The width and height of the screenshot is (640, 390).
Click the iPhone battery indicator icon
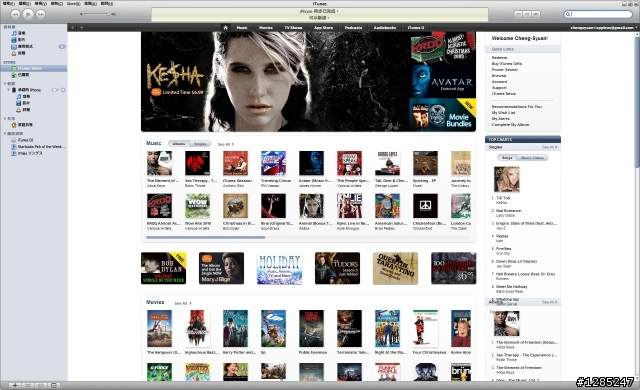coord(55,90)
